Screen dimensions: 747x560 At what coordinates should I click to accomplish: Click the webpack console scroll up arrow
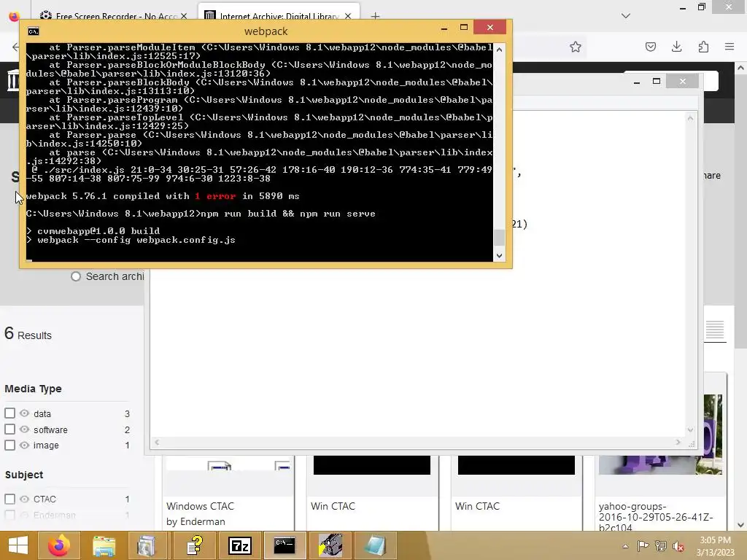[499, 50]
